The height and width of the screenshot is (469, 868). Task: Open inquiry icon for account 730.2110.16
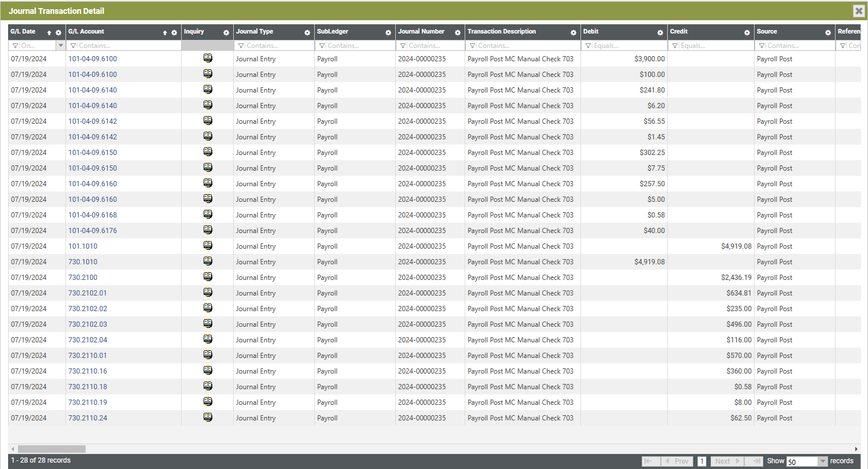208,370
